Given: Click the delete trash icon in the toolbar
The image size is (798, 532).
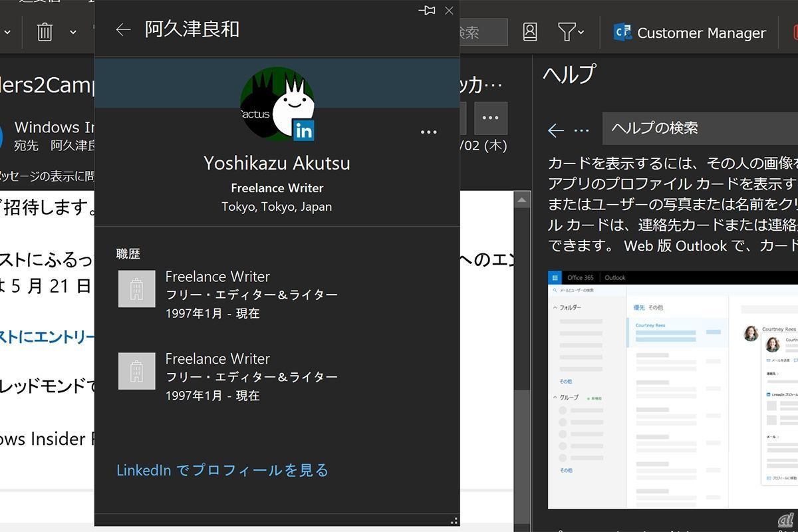Looking at the screenshot, I should 45,32.
